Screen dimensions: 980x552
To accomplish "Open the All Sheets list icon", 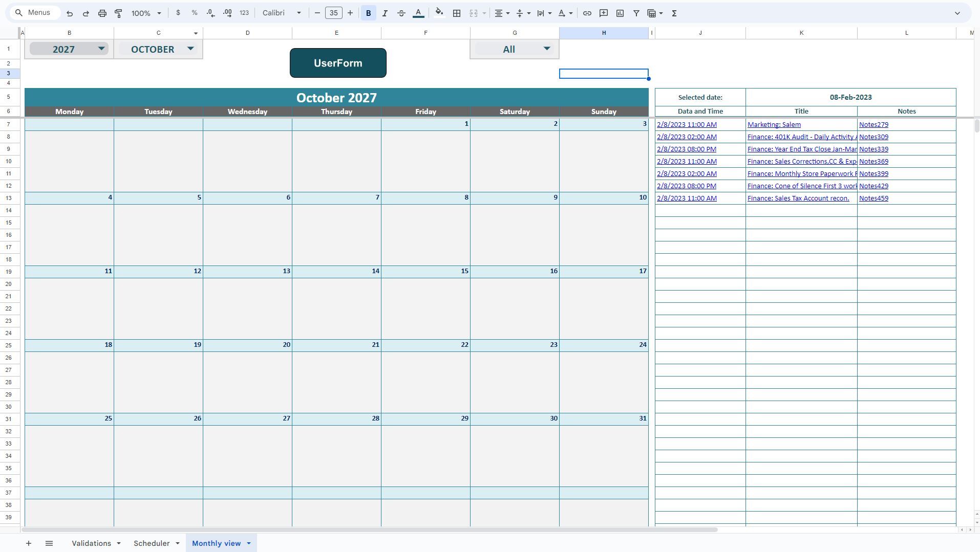I will [49, 543].
